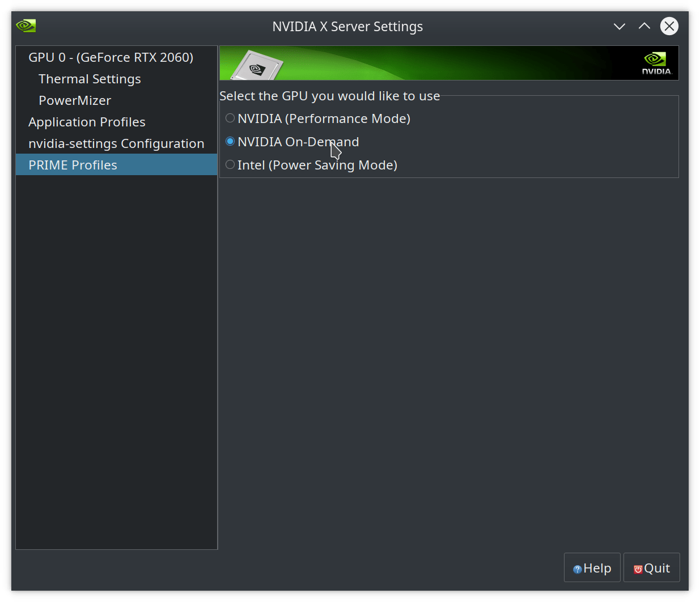This screenshot has width=700, height=602.
Task: Click the NVIDIA eye icon in title bar
Action: (26, 26)
